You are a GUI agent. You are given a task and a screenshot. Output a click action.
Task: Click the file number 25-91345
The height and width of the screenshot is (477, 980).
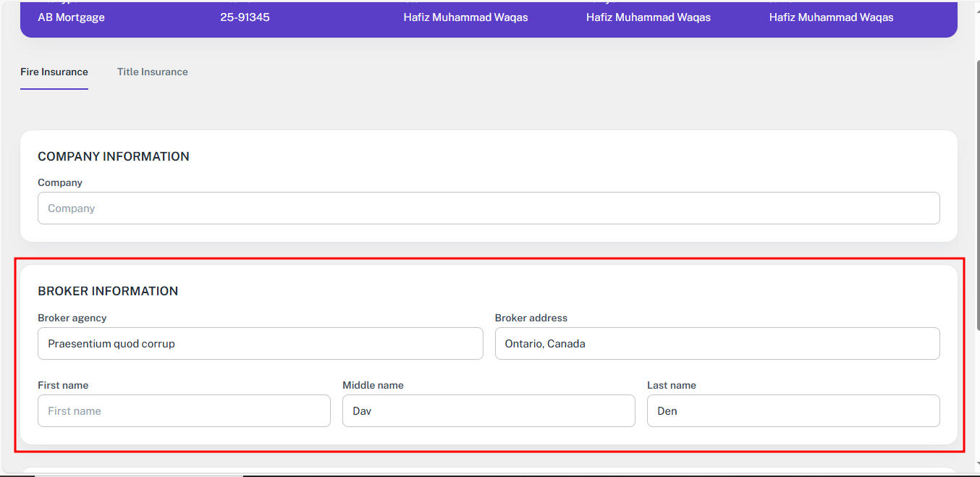(x=245, y=17)
